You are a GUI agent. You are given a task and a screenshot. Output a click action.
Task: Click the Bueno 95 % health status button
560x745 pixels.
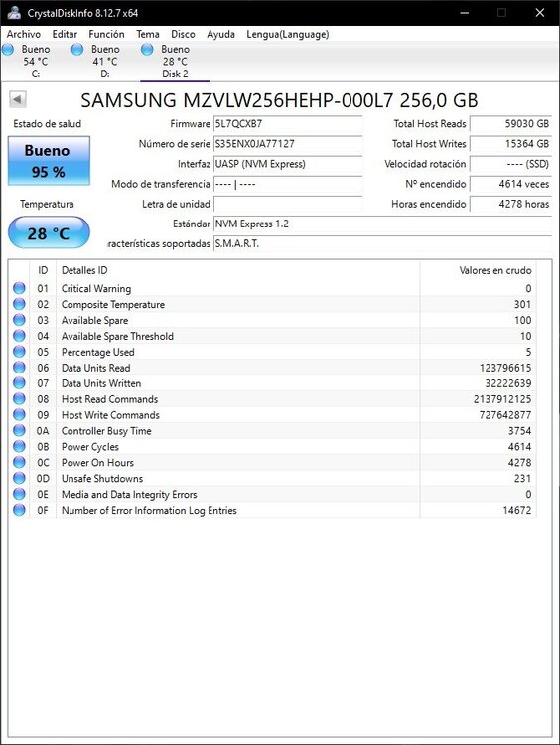coord(49,161)
